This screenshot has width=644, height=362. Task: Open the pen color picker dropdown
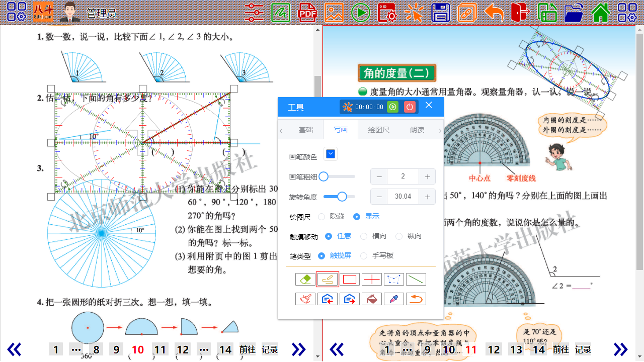[x=331, y=154]
